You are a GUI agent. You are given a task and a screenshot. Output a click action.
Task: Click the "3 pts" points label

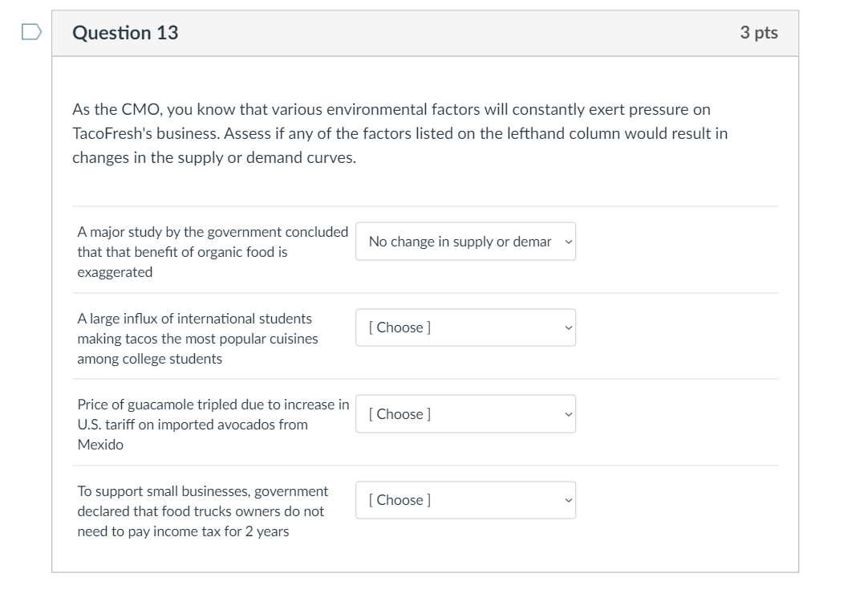pos(758,33)
